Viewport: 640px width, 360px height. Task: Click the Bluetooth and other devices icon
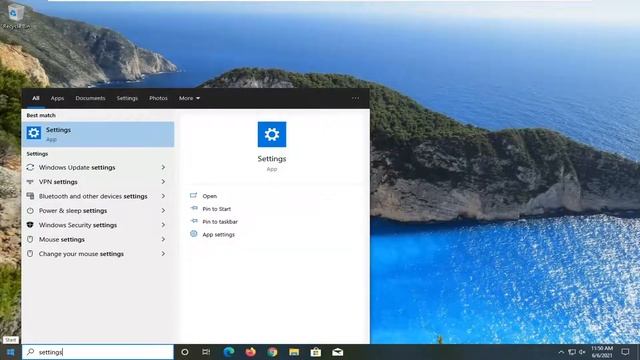point(30,196)
